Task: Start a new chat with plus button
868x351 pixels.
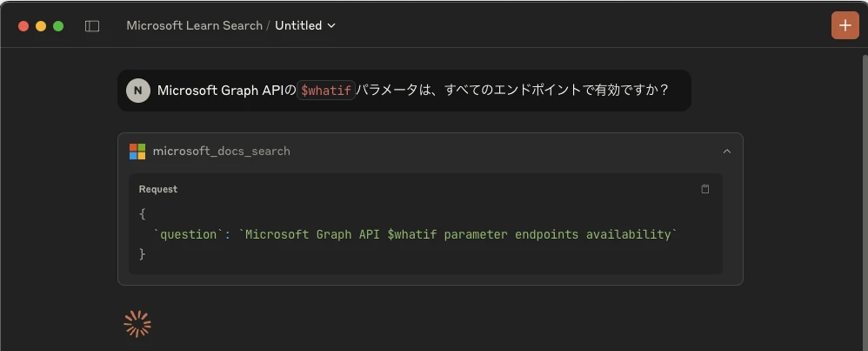Action: 845,25
